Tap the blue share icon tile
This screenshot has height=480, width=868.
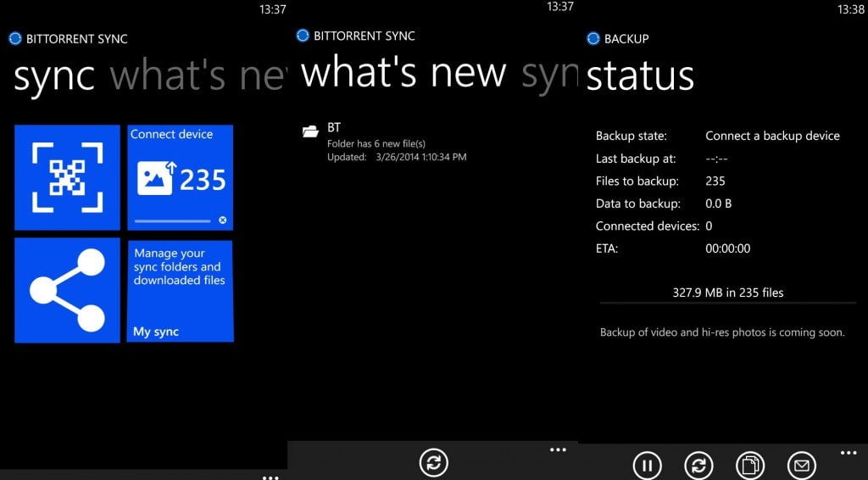pos(67,291)
